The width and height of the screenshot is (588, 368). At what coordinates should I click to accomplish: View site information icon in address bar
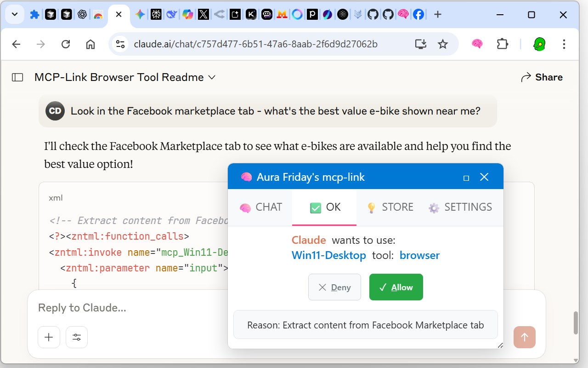click(120, 44)
